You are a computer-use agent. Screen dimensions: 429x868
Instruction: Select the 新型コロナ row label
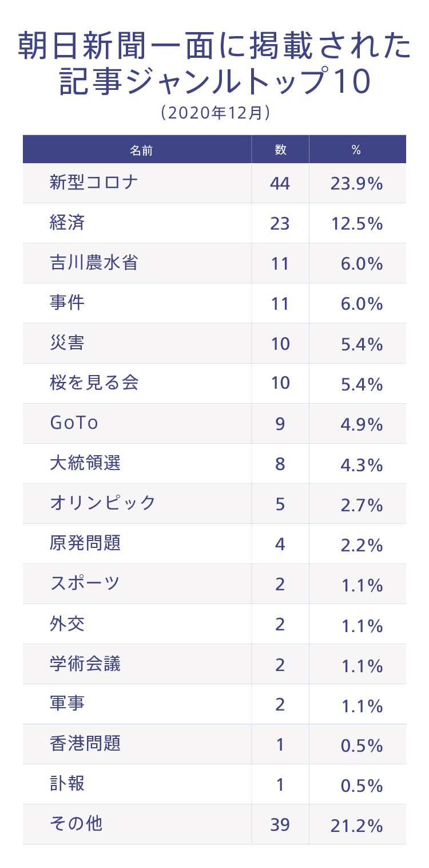(94, 183)
